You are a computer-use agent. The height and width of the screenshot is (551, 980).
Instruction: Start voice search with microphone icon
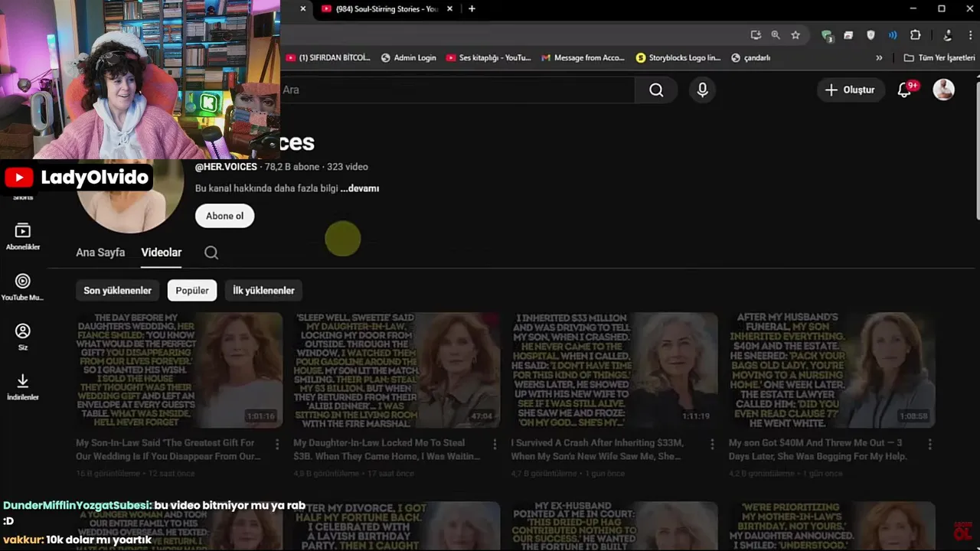click(x=703, y=90)
